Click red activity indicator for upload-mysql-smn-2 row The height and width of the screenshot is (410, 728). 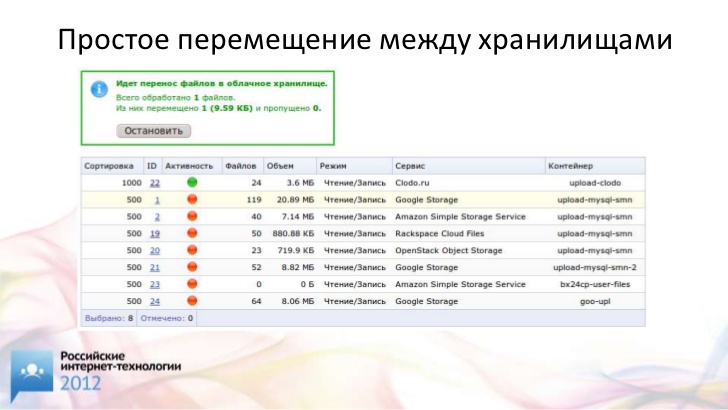192,267
